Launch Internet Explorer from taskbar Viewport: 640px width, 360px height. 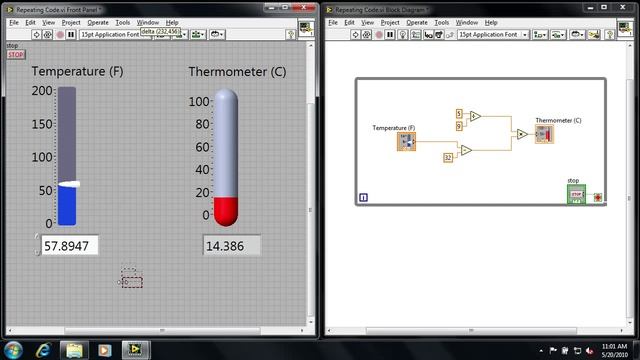pyautogui.click(x=43, y=350)
